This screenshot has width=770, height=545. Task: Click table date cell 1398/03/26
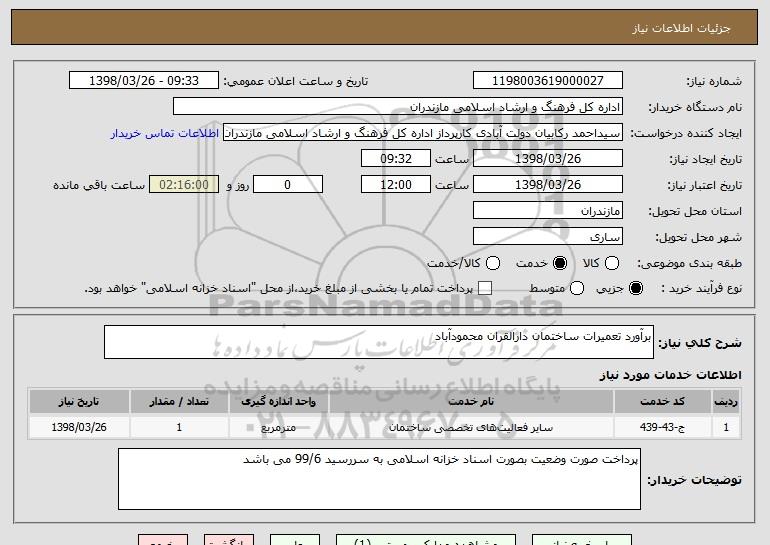tap(79, 427)
